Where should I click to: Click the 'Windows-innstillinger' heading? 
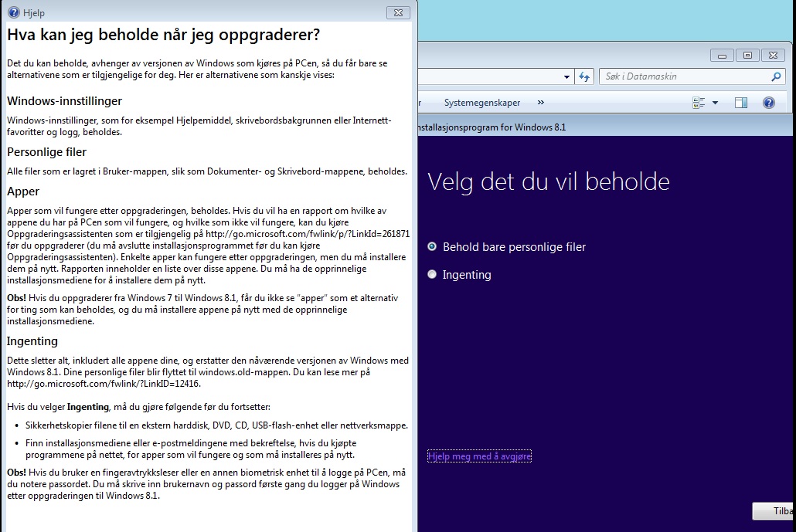pos(64,101)
